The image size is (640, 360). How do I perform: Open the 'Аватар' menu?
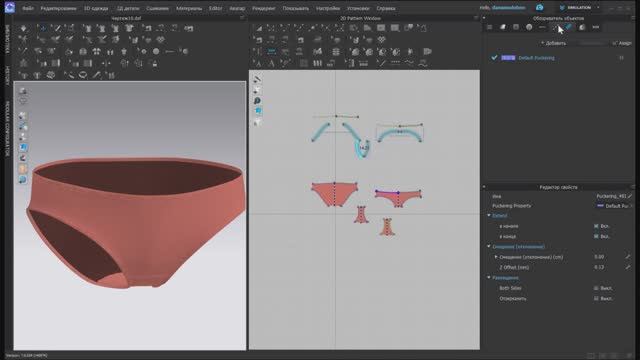(237, 8)
